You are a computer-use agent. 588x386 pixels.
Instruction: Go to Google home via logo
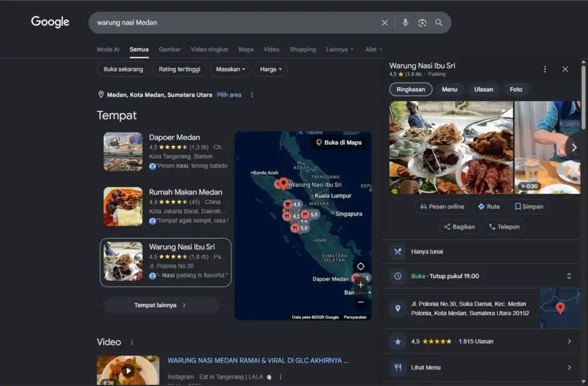point(50,22)
